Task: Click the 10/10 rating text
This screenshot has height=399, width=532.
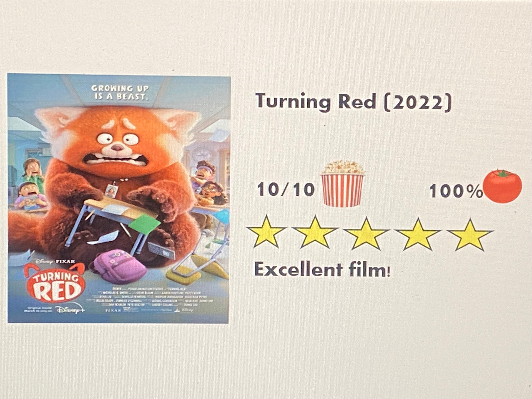Action: pos(286,190)
